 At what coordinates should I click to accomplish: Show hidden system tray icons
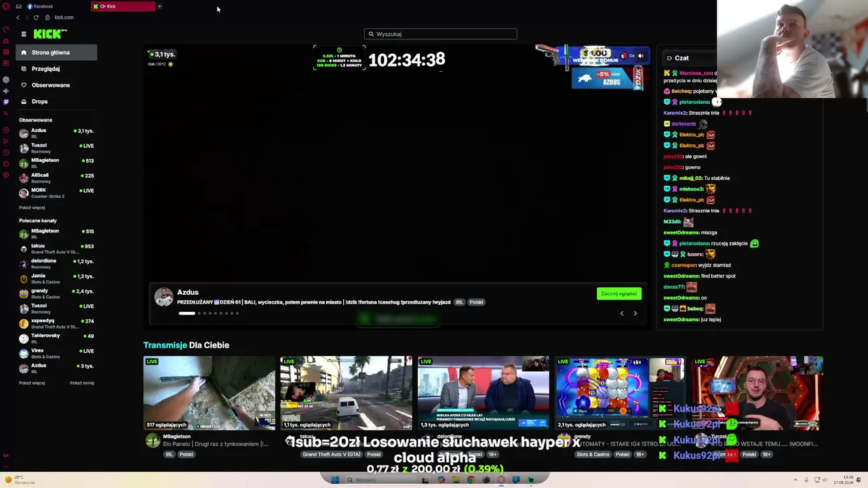[797, 480]
